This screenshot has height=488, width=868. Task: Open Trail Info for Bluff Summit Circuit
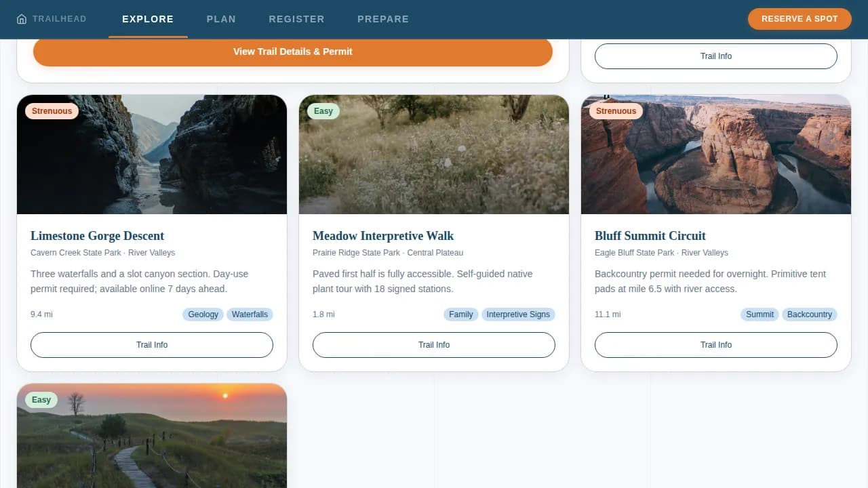pyautogui.click(x=716, y=345)
